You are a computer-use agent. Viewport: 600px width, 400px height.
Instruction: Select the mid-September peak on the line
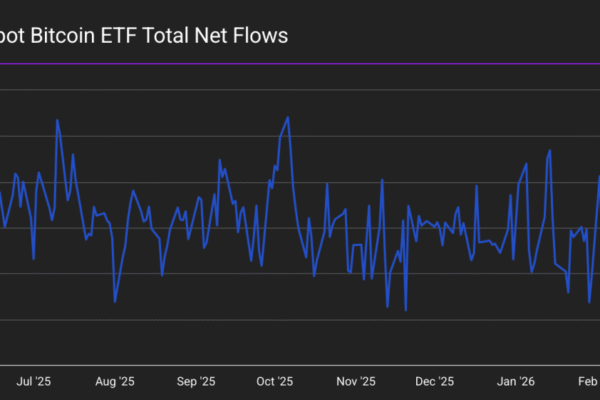(x=219, y=161)
